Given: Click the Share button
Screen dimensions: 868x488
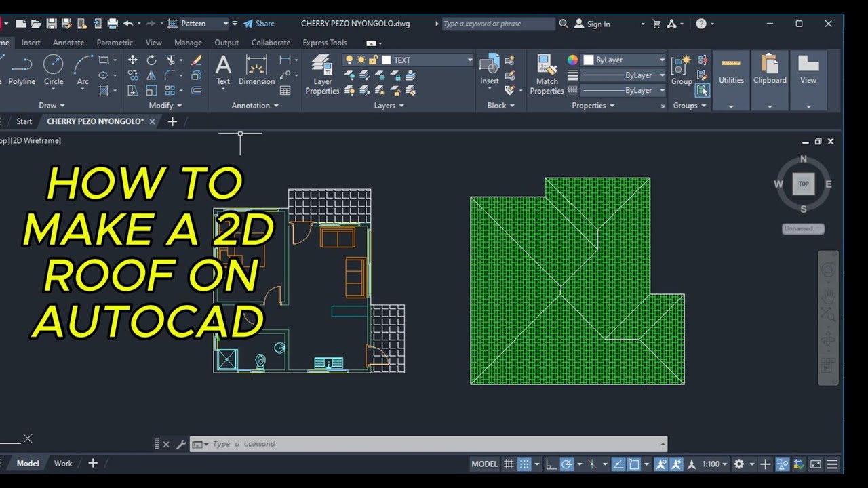Looking at the screenshot, I should pyautogui.click(x=259, y=24).
